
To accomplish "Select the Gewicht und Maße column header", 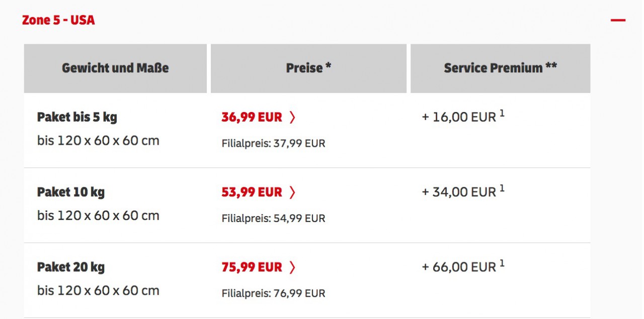I will [x=115, y=68].
